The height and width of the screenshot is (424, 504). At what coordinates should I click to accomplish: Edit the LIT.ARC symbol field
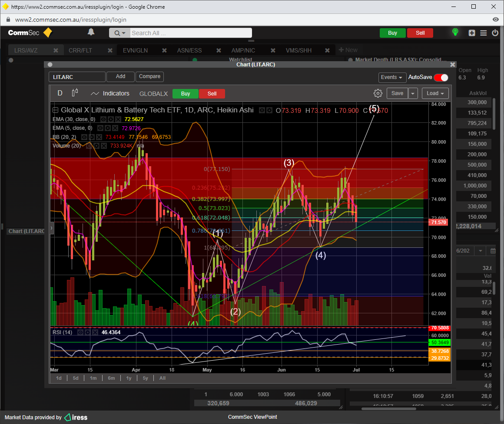pyautogui.click(x=77, y=77)
